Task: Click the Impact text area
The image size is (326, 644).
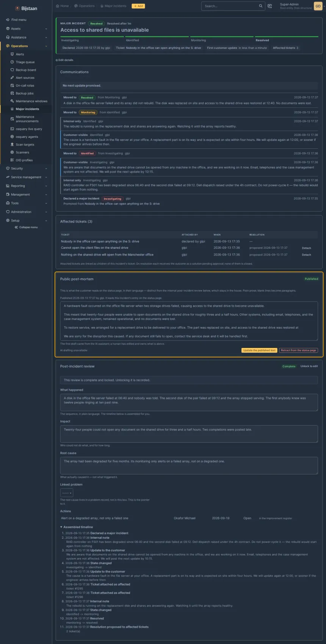Action: pos(189,434)
